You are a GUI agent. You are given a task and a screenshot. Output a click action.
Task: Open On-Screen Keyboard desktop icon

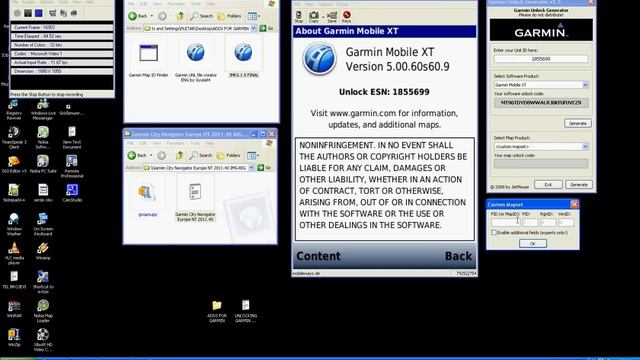pyautogui.click(x=43, y=224)
